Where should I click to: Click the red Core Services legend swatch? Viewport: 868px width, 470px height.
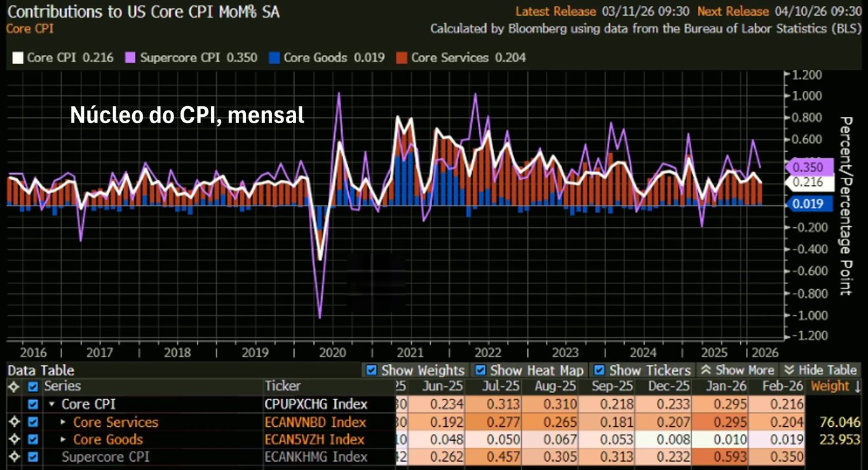click(401, 58)
